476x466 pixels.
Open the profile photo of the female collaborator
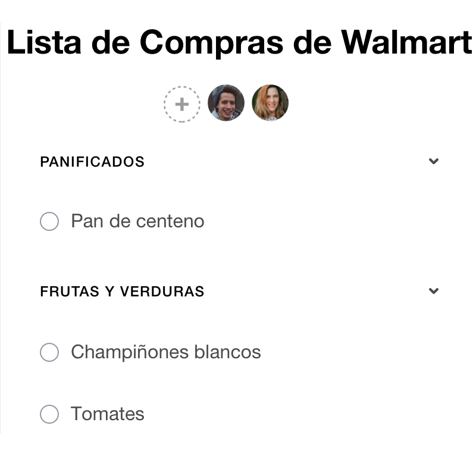tap(270, 102)
